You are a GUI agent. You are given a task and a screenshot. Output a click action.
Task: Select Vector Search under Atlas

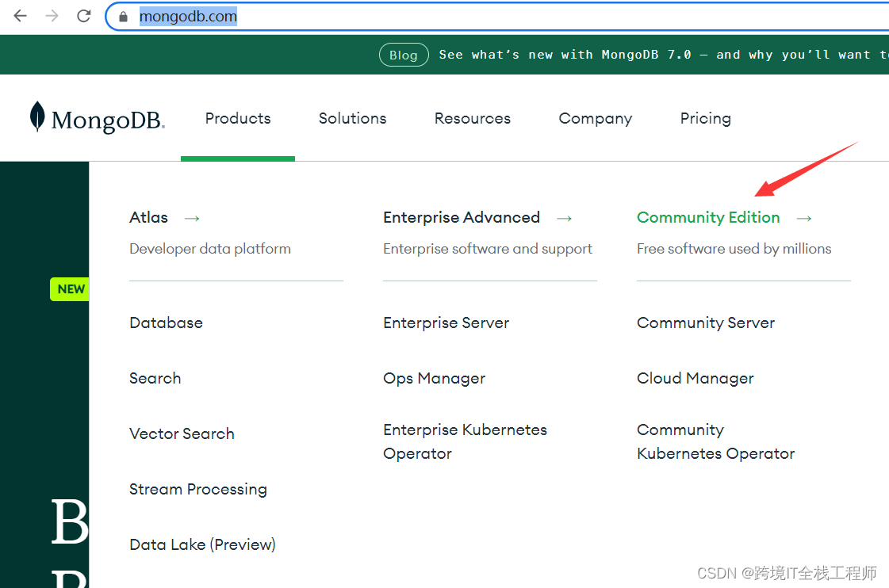click(182, 434)
